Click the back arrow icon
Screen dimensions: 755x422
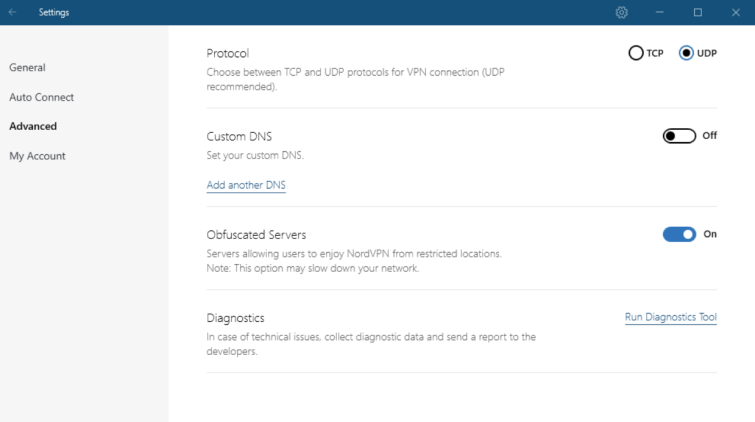tap(13, 12)
